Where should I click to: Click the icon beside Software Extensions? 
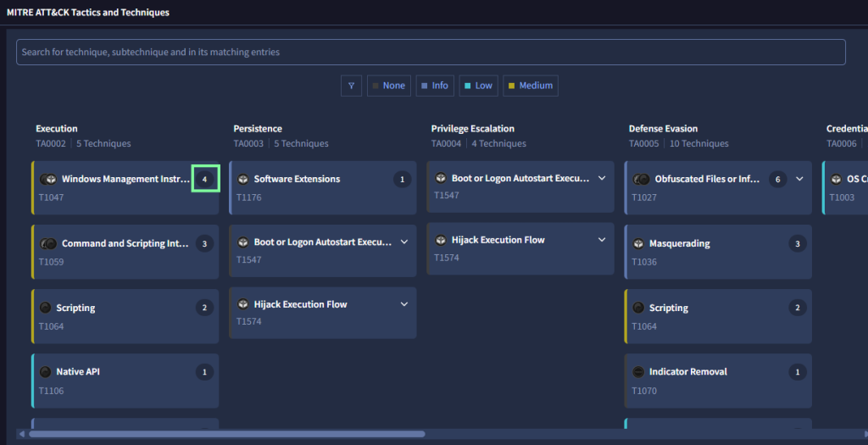pyautogui.click(x=243, y=180)
